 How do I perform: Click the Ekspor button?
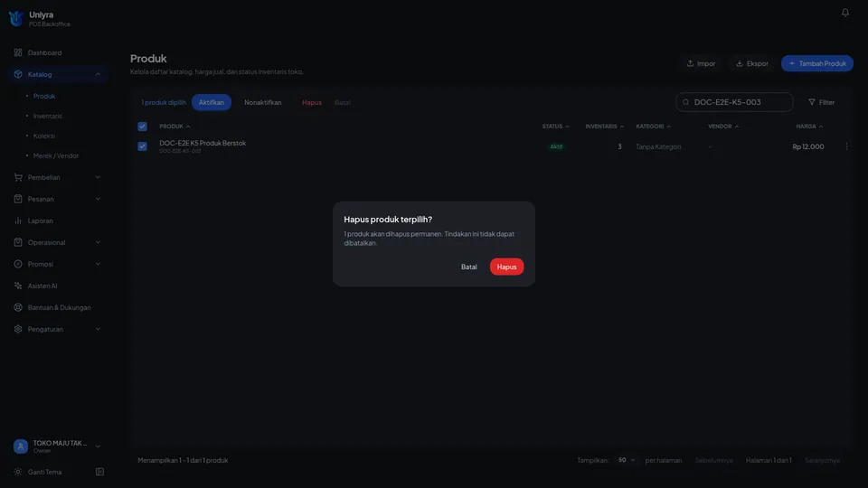[751, 63]
